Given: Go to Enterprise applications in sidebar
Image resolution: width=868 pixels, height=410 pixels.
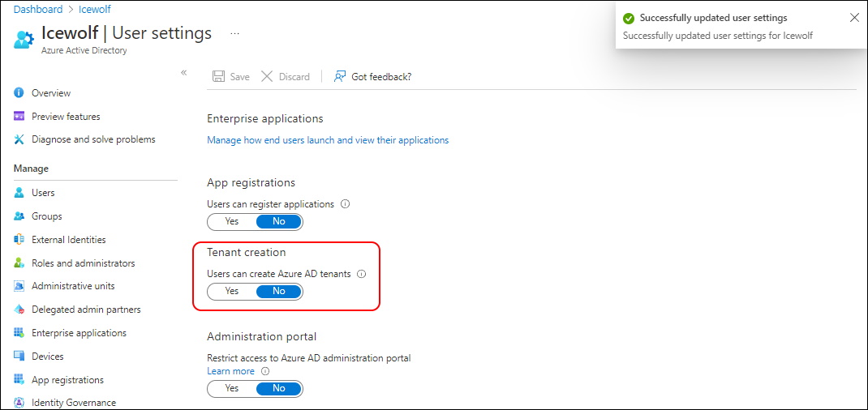Looking at the screenshot, I should coord(79,333).
